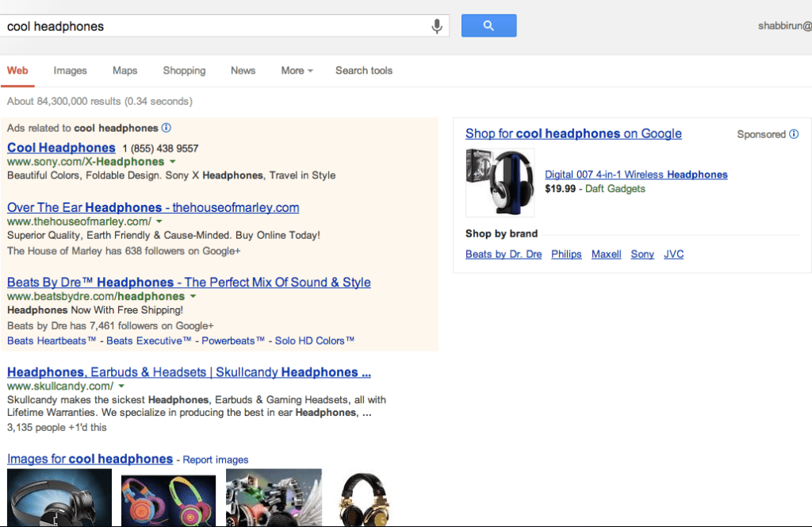Image resolution: width=812 pixels, height=527 pixels.
Task: Click 'Beats by Dre has 7,461 followers' text
Action: pos(110,326)
